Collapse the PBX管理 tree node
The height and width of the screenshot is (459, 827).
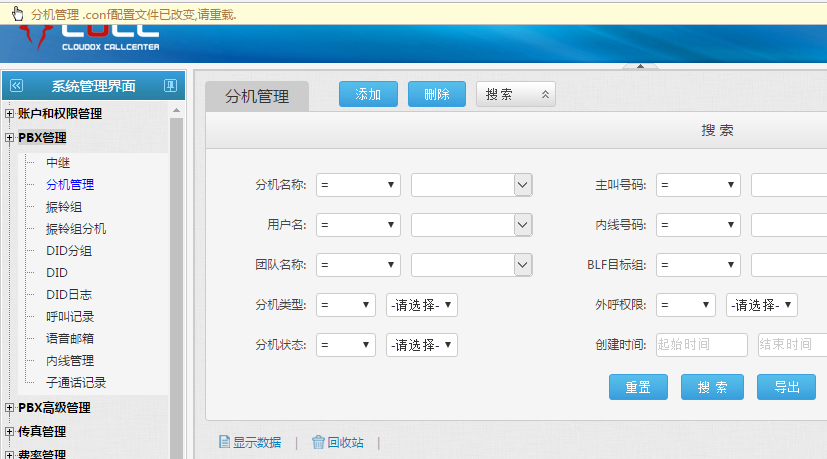tap(10, 138)
